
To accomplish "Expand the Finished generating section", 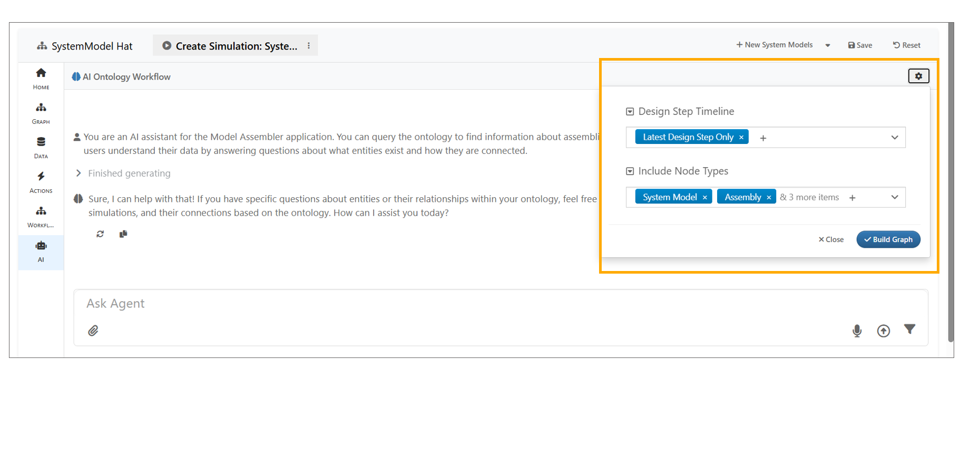I will tap(79, 173).
